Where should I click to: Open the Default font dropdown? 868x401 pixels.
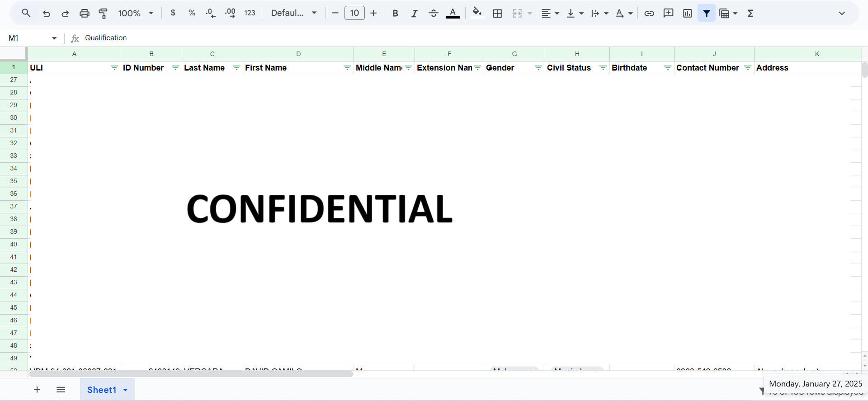(x=294, y=13)
